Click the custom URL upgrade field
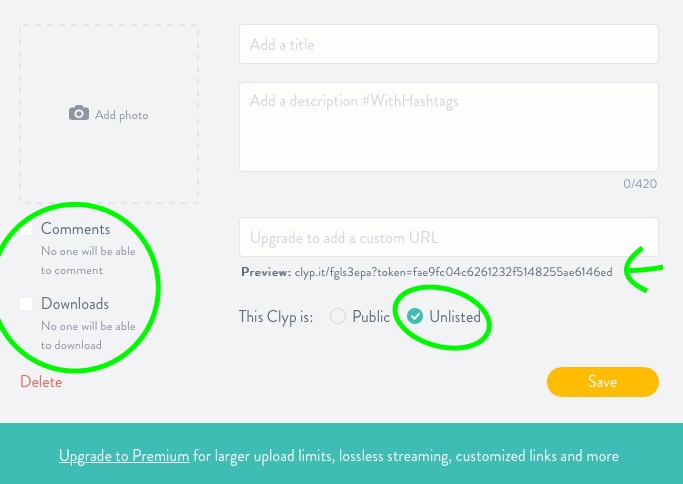The width and height of the screenshot is (683, 484). click(x=448, y=238)
